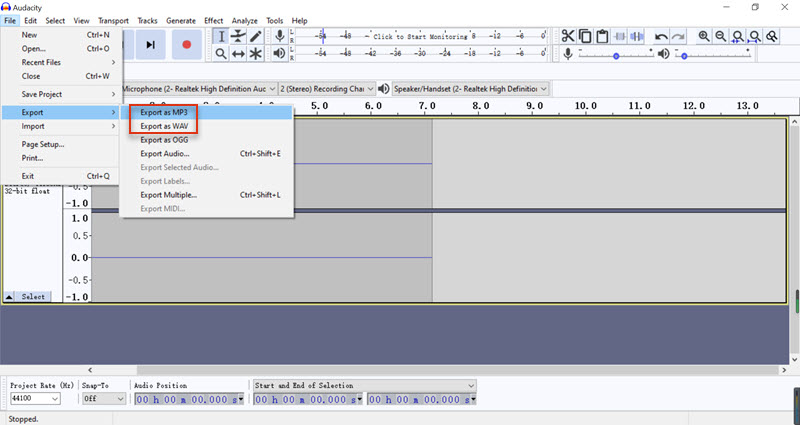Expand the Save Project submenu
The image size is (800, 425).
click(62, 94)
